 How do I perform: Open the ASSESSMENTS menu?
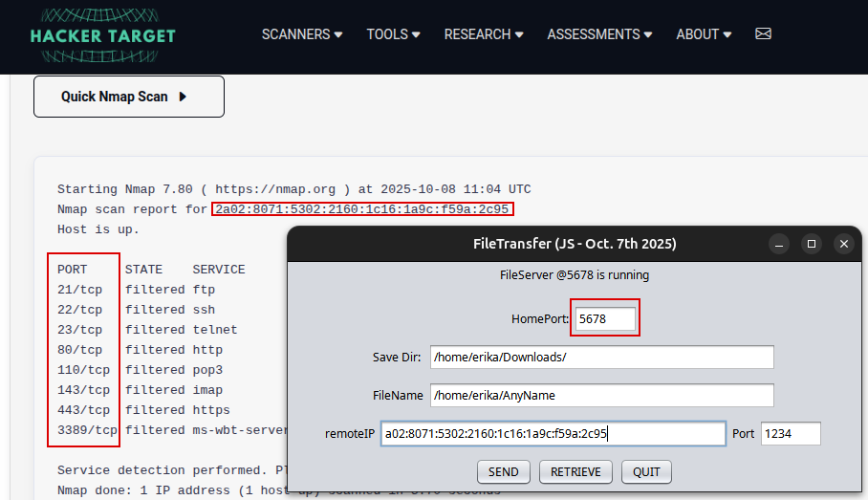click(599, 34)
